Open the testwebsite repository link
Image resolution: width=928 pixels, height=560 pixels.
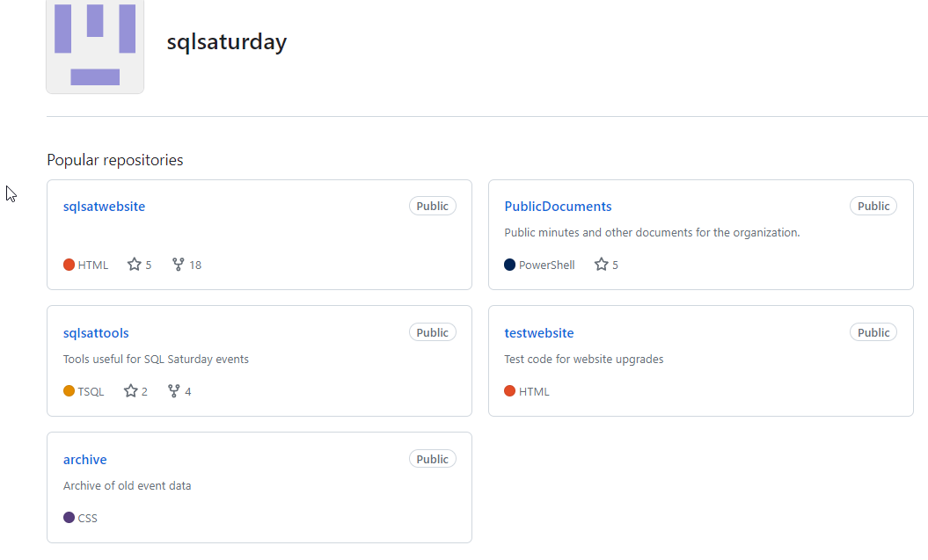point(538,333)
